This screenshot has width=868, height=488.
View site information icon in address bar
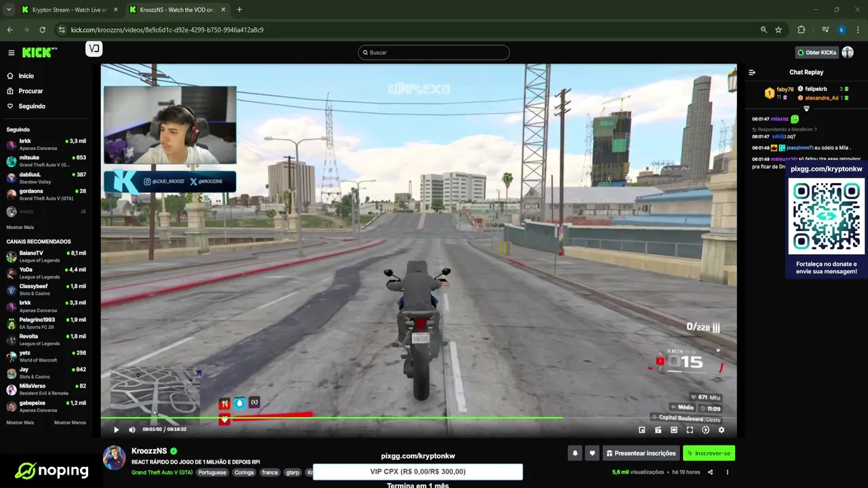62,30
